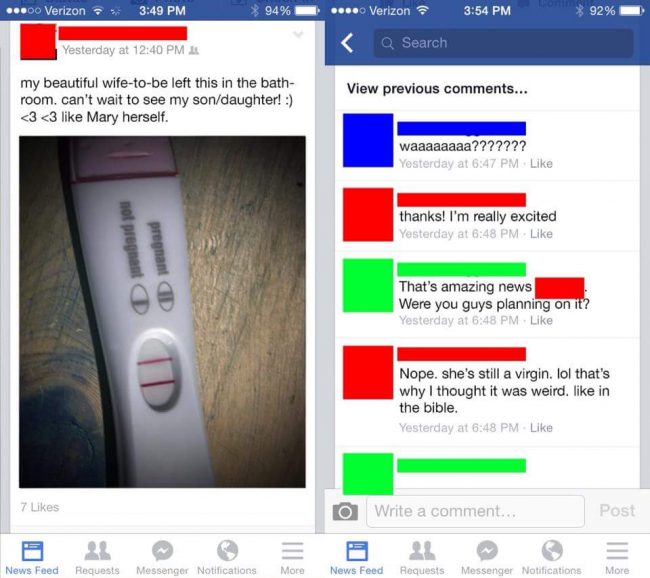
Task: Open the pregnancy test photo
Action: [162, 312]
